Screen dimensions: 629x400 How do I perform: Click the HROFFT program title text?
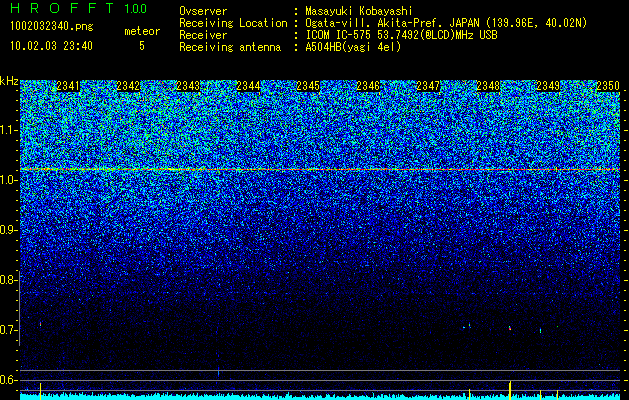(x=62, y=8)
